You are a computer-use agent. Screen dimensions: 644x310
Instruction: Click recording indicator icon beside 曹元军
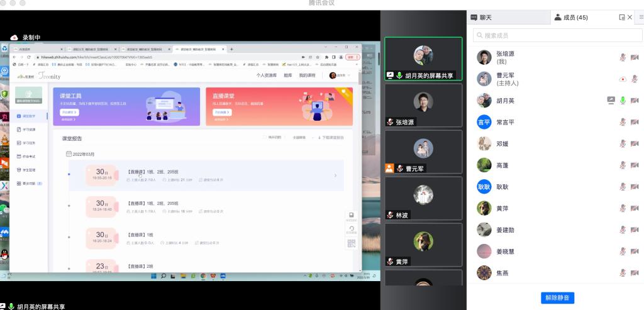pyautogui.click(x=623, y=79)
